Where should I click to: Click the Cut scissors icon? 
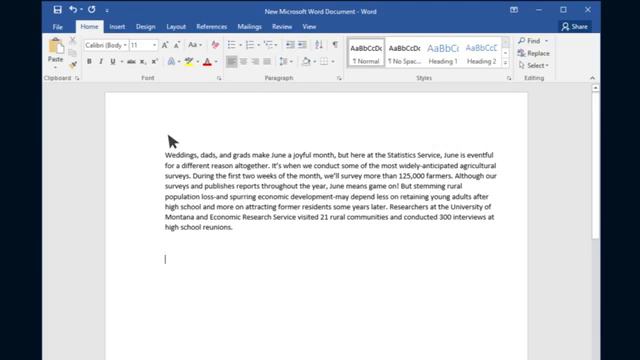73,40
